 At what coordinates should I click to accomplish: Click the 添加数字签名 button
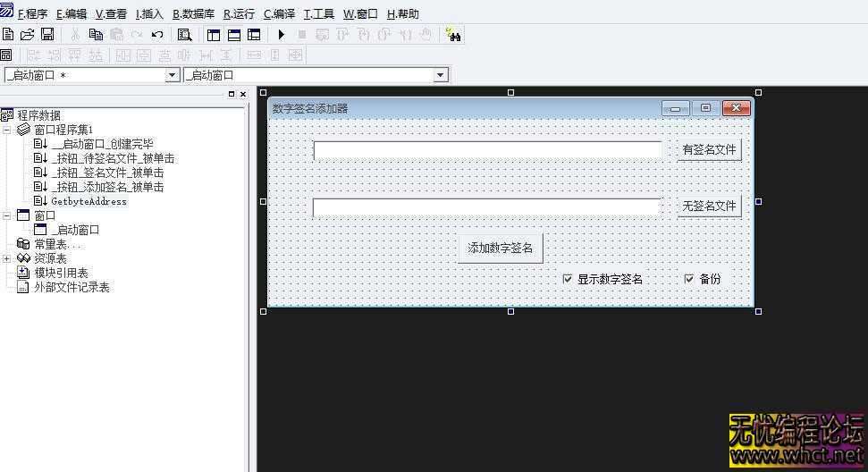coord(500,248)
